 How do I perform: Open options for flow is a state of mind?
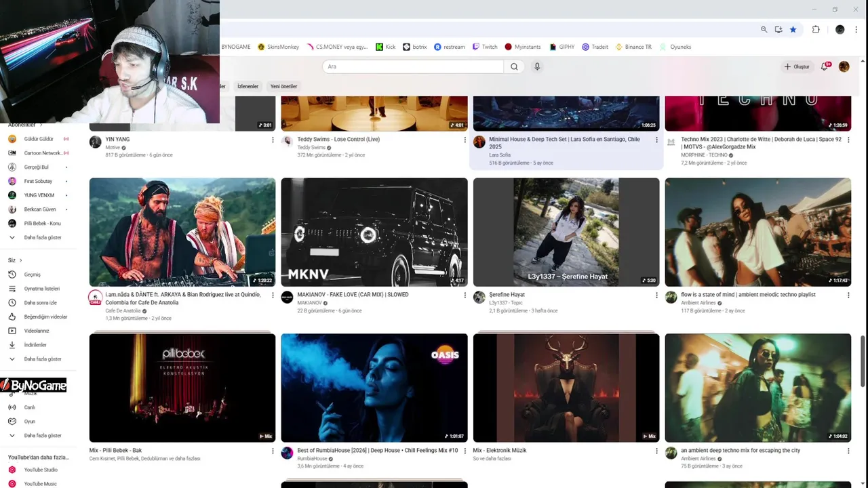pyautogui.click(x=848, y=295)
